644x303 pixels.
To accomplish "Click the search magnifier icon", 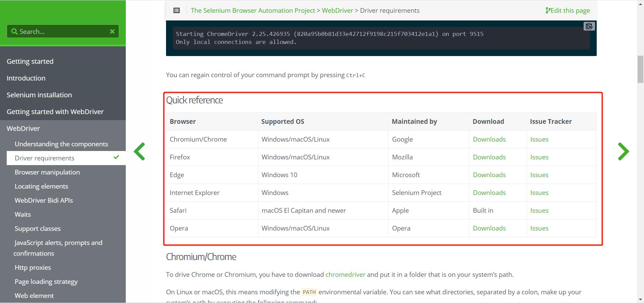I will (14, 31).
